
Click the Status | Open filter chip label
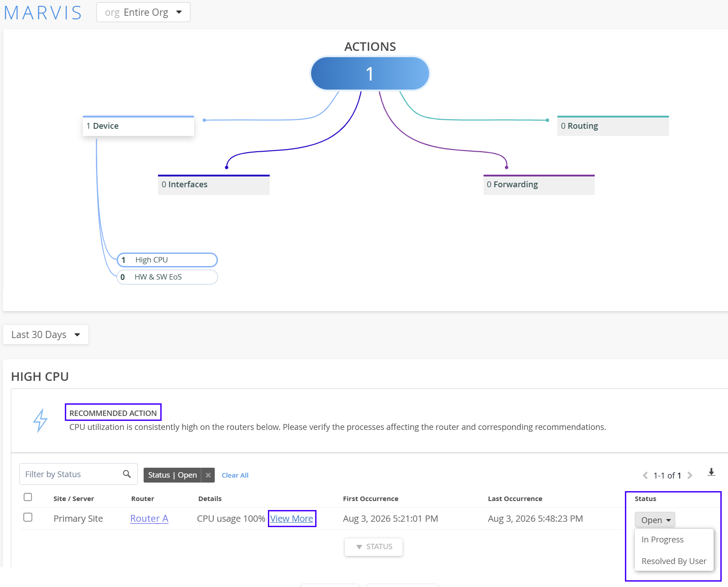click(x=172, y=475)
